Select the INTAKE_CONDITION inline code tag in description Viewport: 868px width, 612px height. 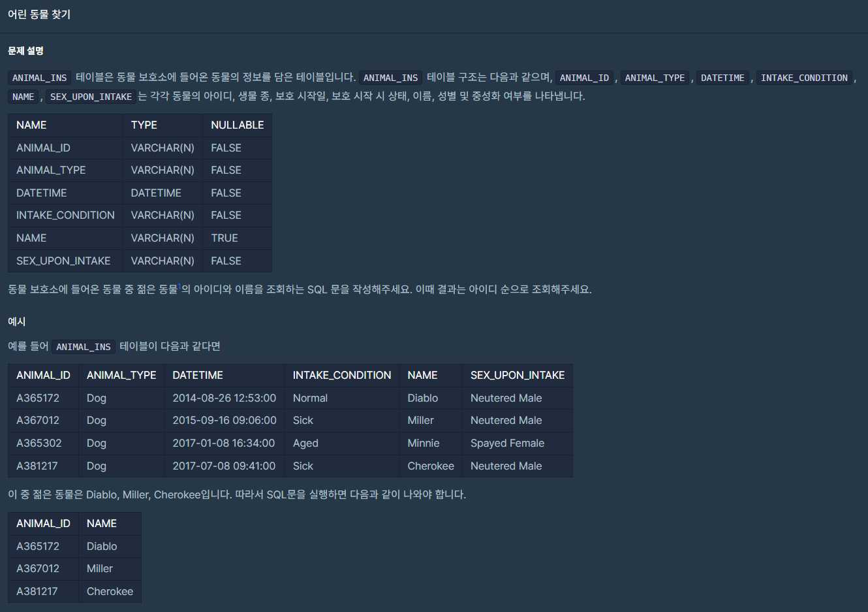coord(803,78)
